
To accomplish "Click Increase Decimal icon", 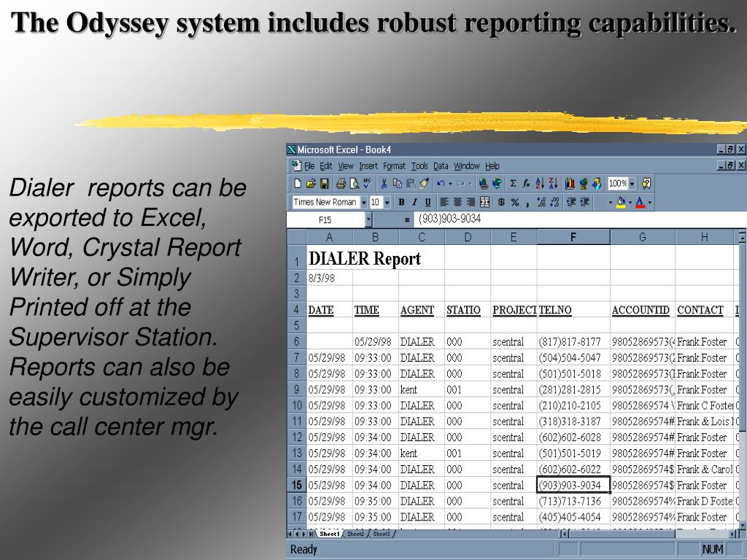I will click(541, 203).
